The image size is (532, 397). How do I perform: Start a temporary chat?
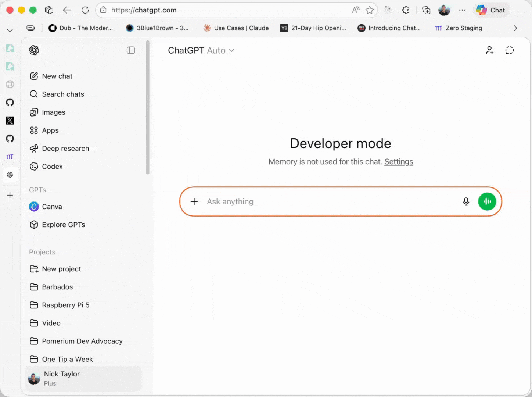click(510, 50)
